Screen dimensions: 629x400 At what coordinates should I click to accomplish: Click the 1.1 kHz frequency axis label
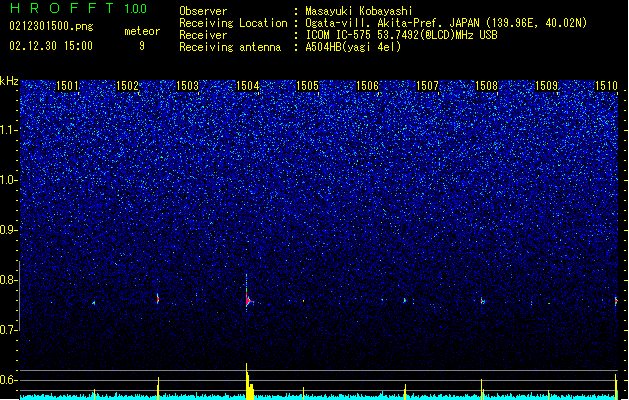tap(9, 130)
